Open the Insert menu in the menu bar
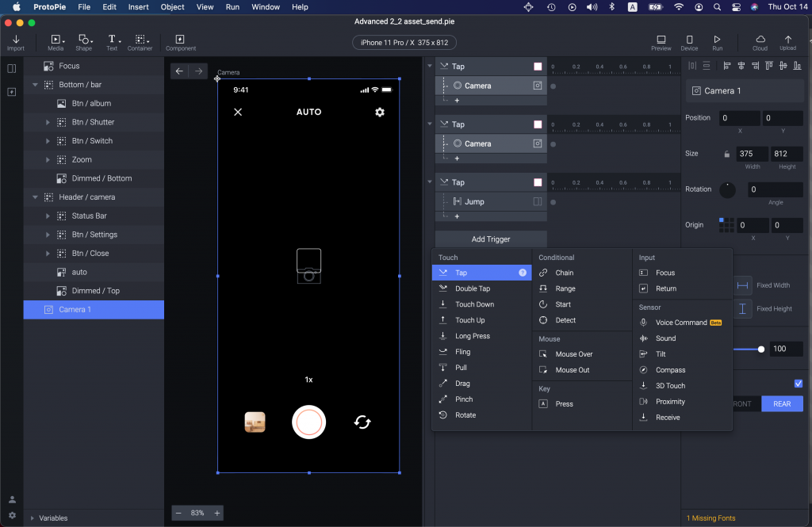 [x=138, y=7]
